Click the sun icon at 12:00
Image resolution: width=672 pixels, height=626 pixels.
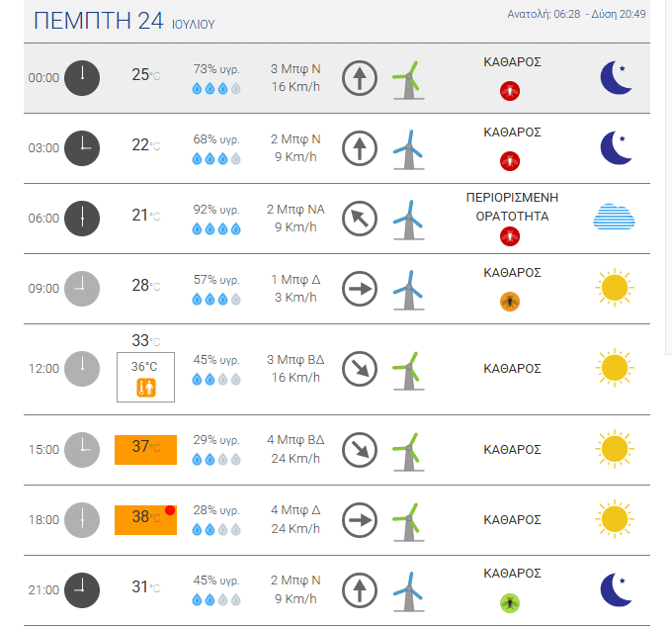pos(615,368)
